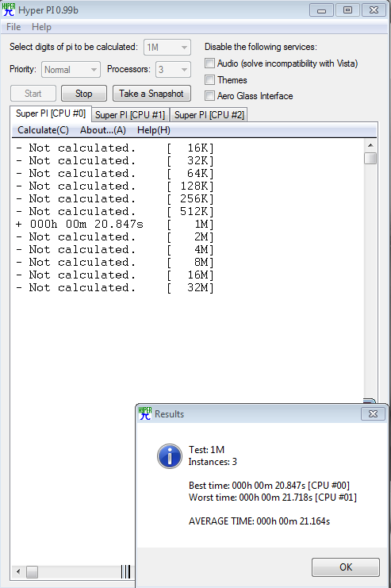This screenshot has width=391, height=588.
Task: Toggle the Aero Glass Interface checkbox
Action: point(210,96)
